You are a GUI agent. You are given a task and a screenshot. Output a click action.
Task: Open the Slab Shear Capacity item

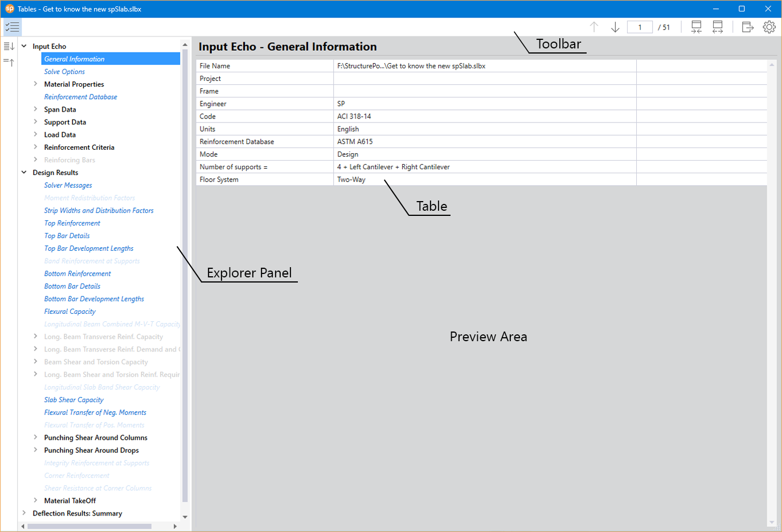[x=73, y=400]
